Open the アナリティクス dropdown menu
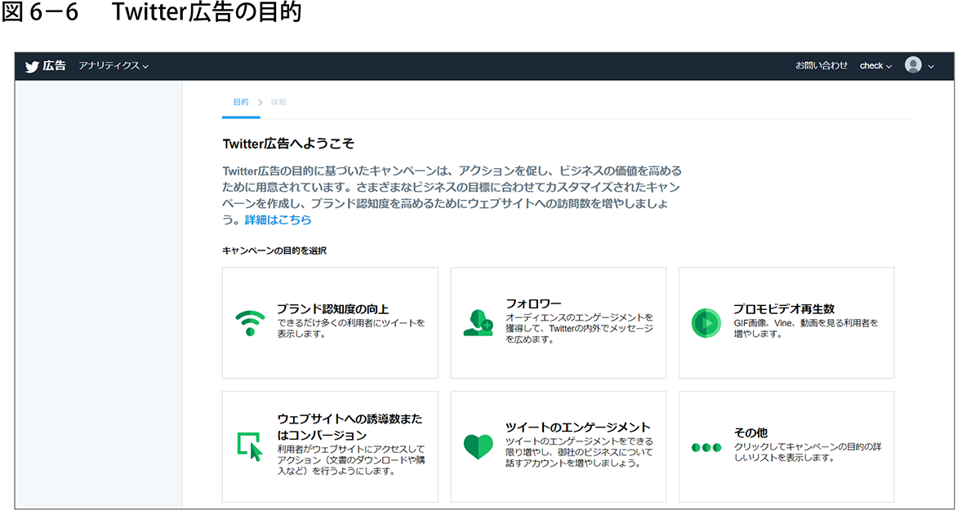Image resolution: width=980 pixels, height=514 pixels. pyautogui.click(x=114, y=66)
